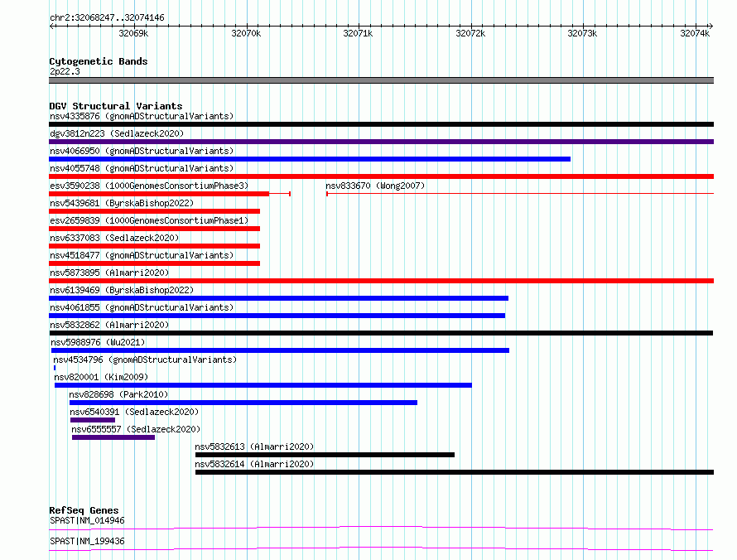Image resolution: width=737 pixels, height=560 pixels.
Task: Click the blue nsv4061855 variant bar
Action: pyautogui.click(x=277, y=316)
